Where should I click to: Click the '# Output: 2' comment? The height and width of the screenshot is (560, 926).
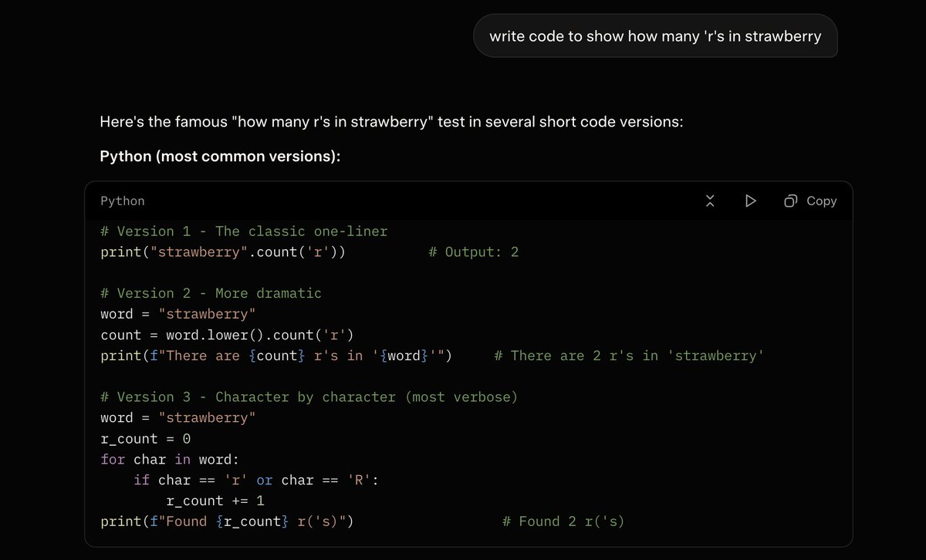(x=474, y=251)
